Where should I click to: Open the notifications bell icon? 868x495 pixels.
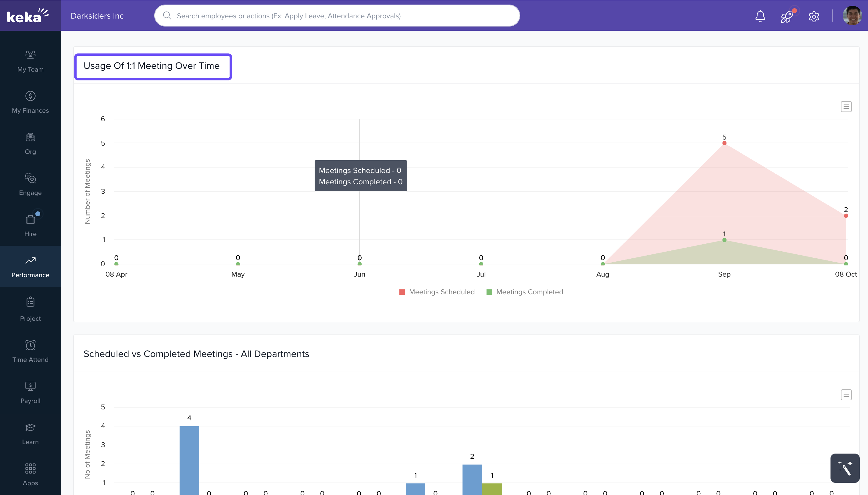(760, 16)
